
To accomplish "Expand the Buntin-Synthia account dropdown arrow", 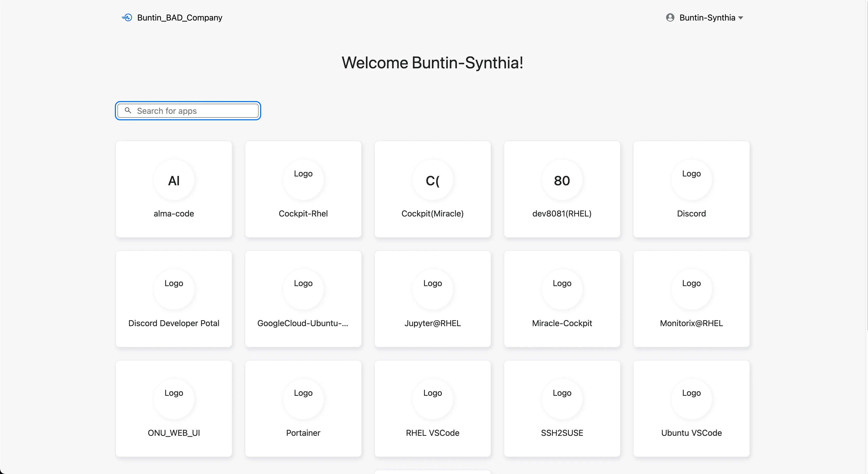I will [x=741, y=18].
